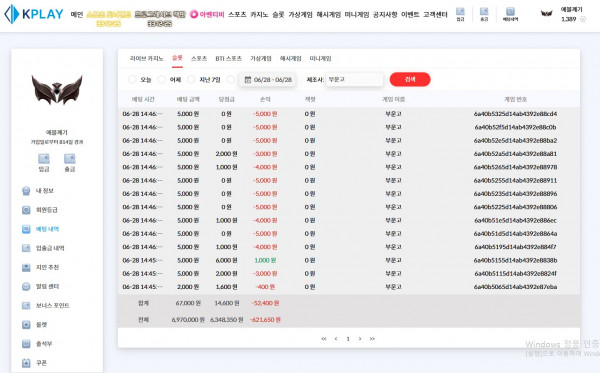Click game number 6a40b5325d14ab4392e88cd4
This screenshot has width=600, height=373.
515,114
